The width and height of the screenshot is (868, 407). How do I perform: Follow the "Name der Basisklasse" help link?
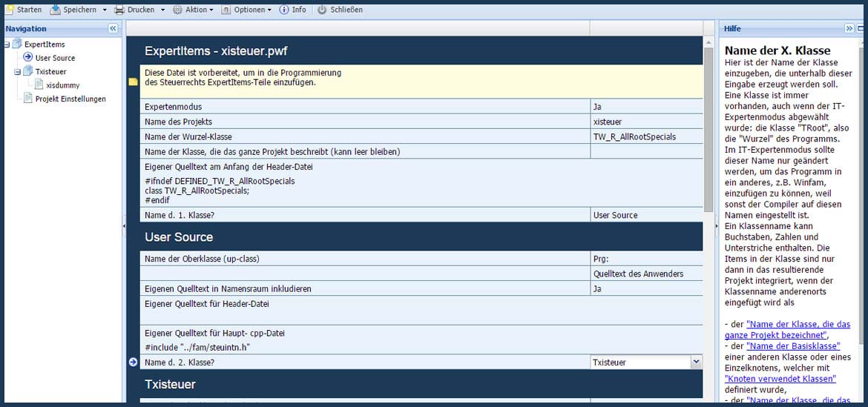pyautogui.click(x=793, y=346)
